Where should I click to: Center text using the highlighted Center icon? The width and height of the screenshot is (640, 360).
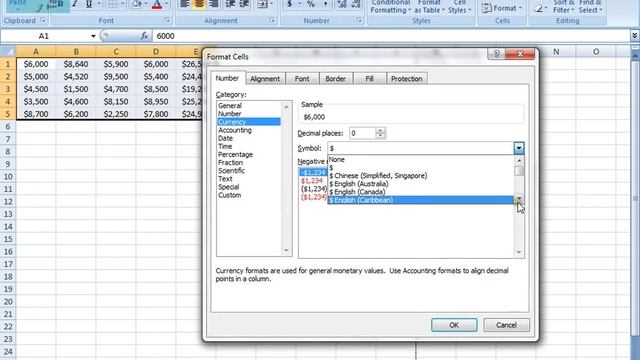point(199,4)
